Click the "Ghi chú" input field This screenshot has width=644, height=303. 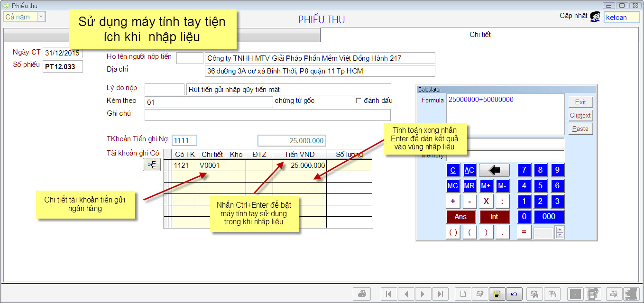click(x=267, y=115)
